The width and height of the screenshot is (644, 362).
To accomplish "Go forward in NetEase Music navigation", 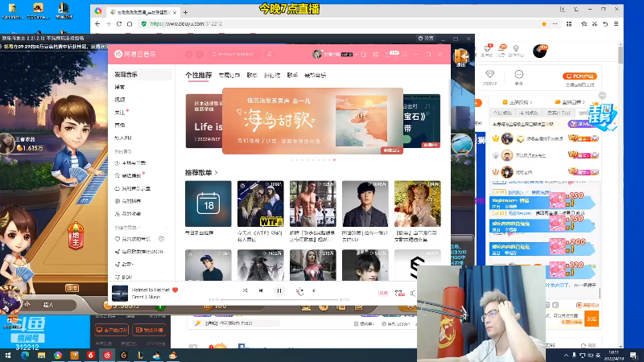I will pos(200,54).
